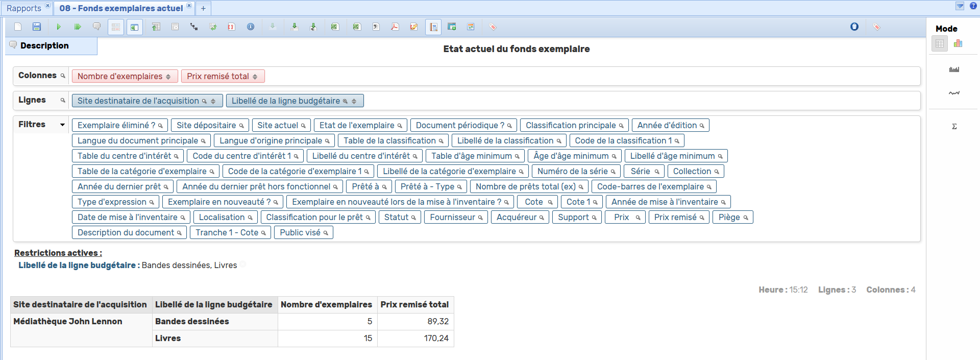Select the histogram bars chart icon
This screenshot has height=360, width=980.
tap(954, 69)
